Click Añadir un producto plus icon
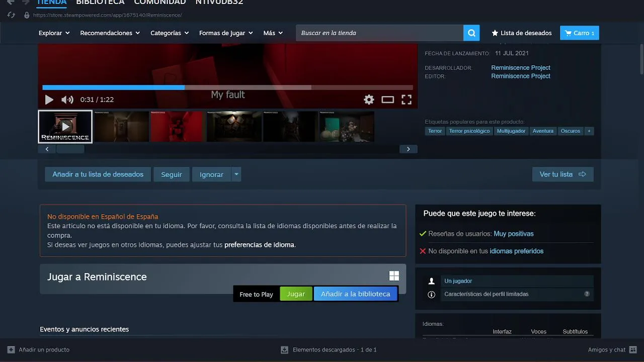Image resolution: width=644 pixels, height=362 pixels. (11, 349)
